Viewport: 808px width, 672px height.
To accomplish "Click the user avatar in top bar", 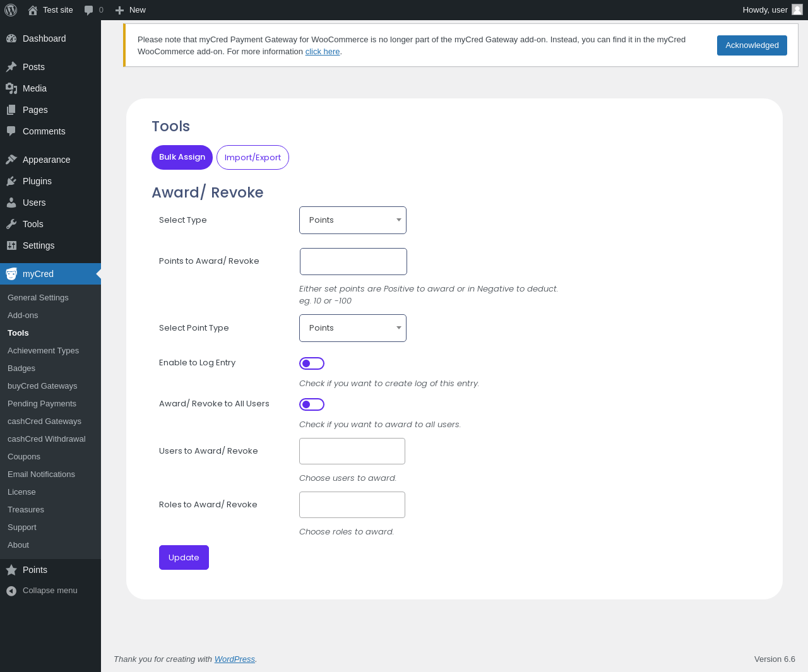I will pyautogui.click(x=797, y=9).
